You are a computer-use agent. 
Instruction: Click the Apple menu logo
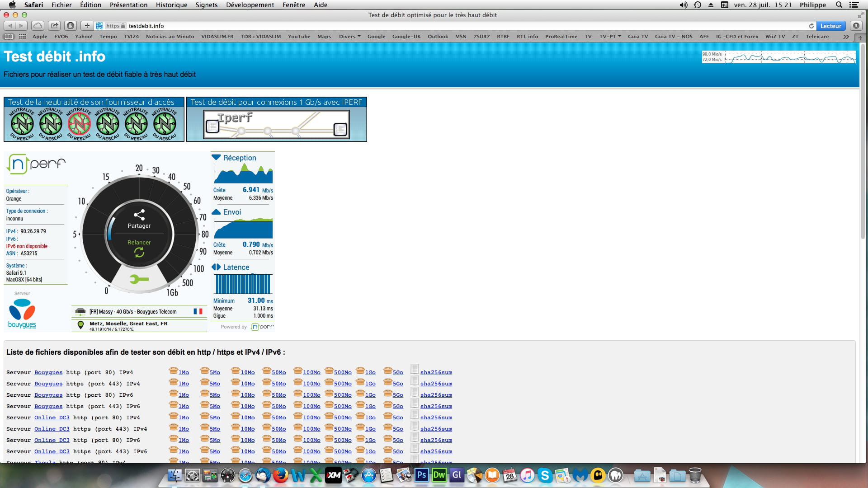[12, 5]
